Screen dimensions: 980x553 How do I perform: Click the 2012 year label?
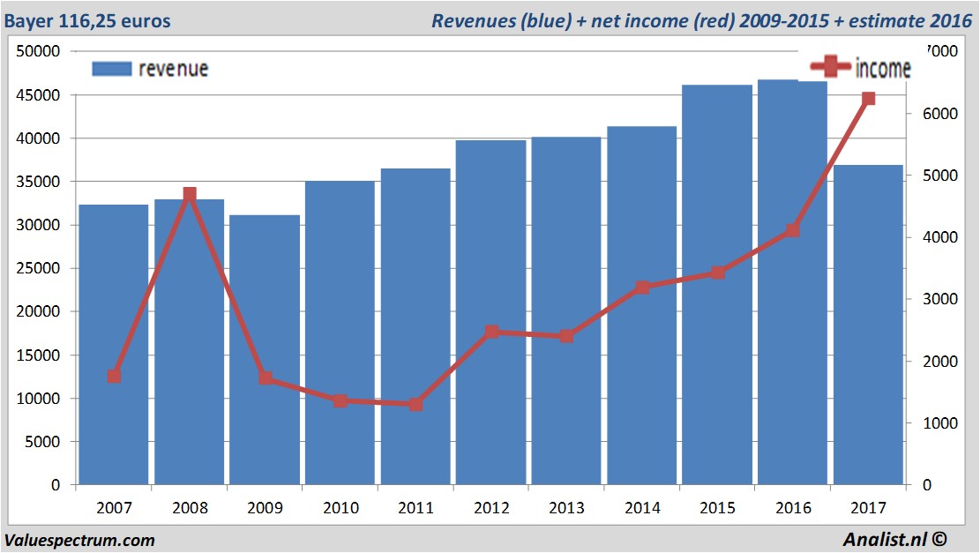pyautogui.click(x=491, y=507)
